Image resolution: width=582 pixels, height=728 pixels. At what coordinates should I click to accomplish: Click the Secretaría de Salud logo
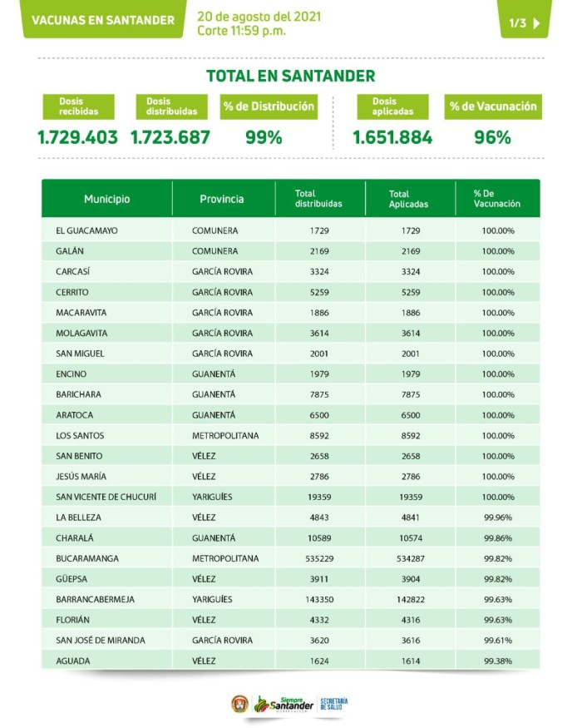click(334, 704)
